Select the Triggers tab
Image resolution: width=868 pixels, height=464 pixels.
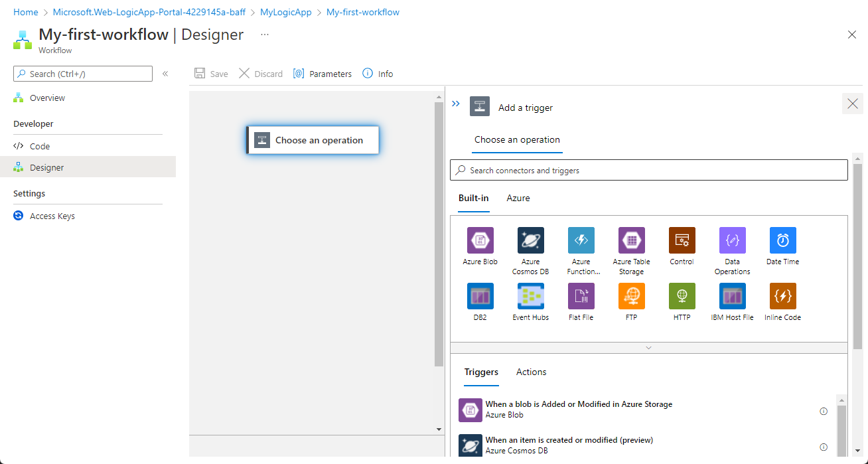point(481,372)
